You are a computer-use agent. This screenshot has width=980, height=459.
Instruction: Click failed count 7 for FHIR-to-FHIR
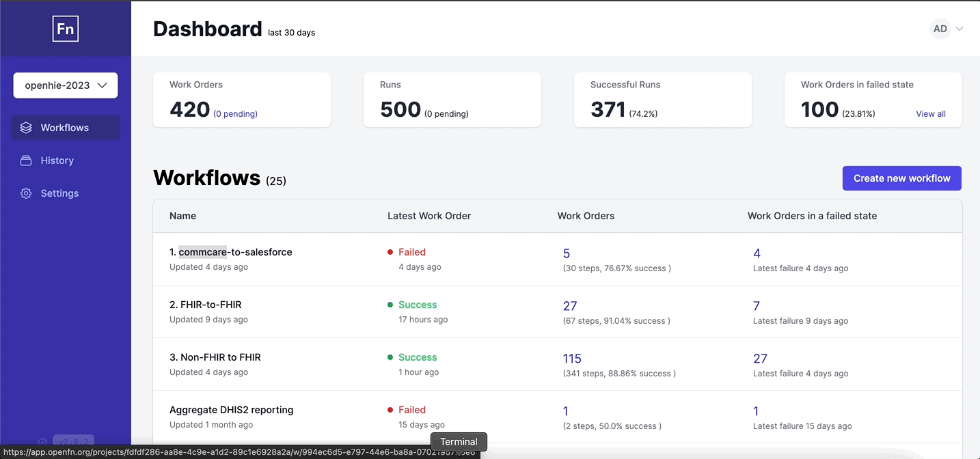[757, 306]
